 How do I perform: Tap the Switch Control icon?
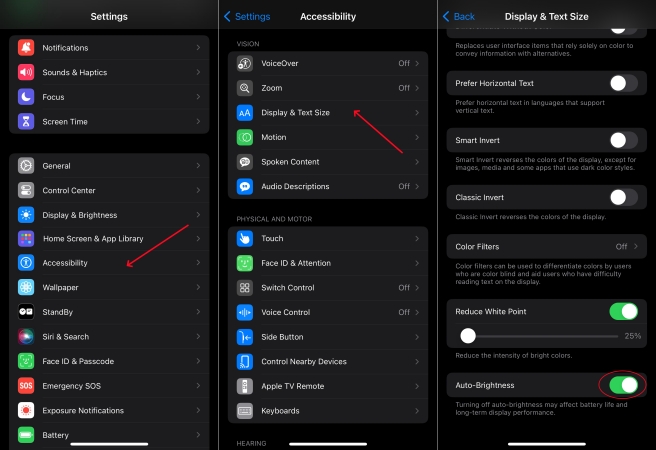245,288
